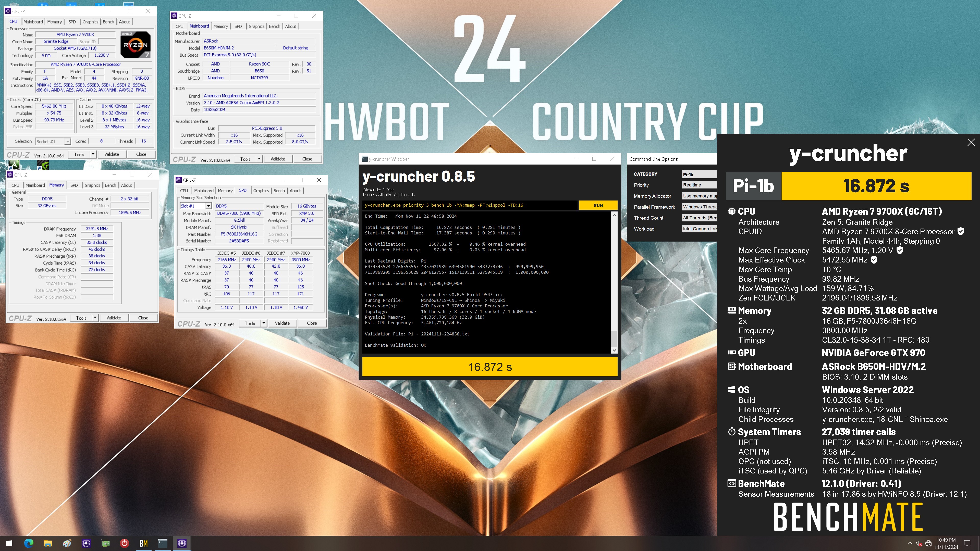Expand Tools arrow in CPU tab window
Image resolution: width=980 pixels, height=551 pixels.
(92, 154)
